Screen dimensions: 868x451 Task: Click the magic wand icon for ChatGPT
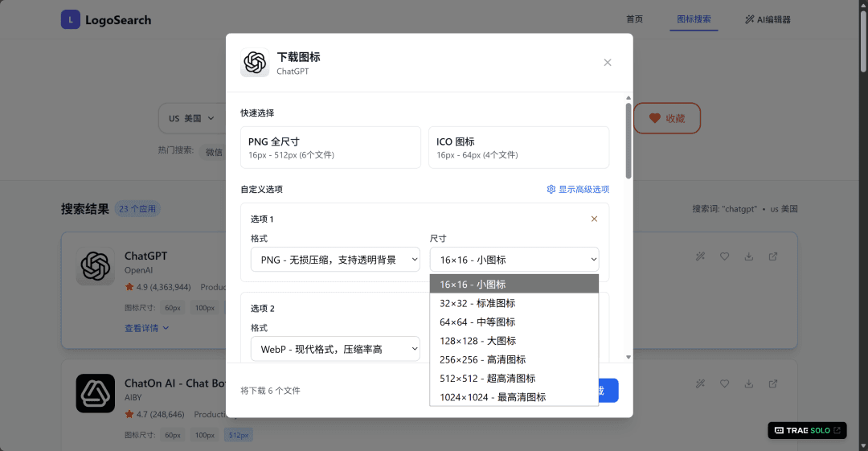(701, 256)
